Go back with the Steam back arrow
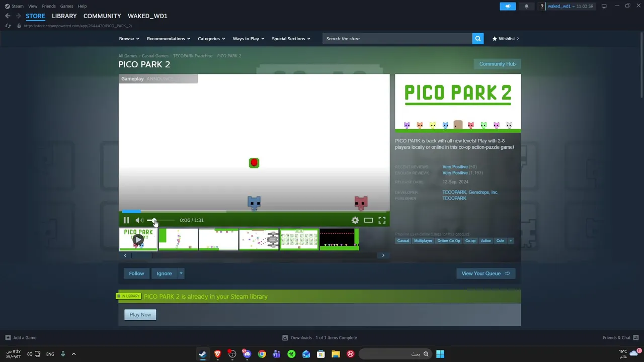The height and width of the screenshot is (362, 644). point(8,16)
